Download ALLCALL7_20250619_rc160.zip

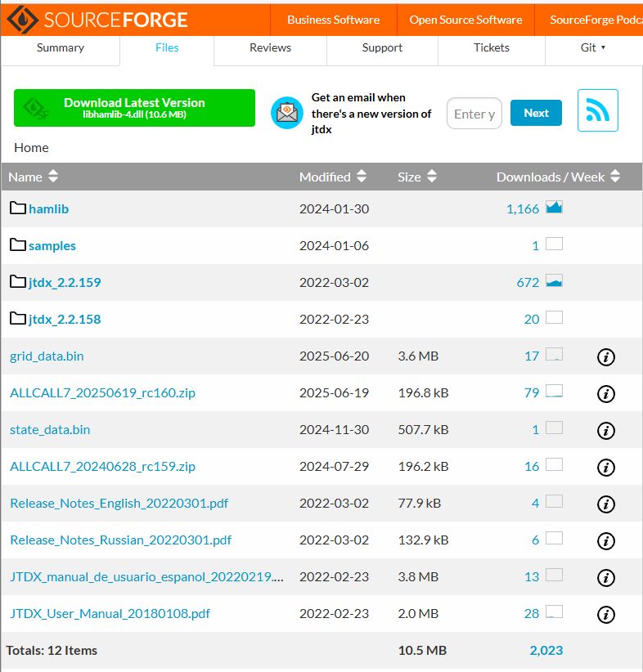point(102,393)
